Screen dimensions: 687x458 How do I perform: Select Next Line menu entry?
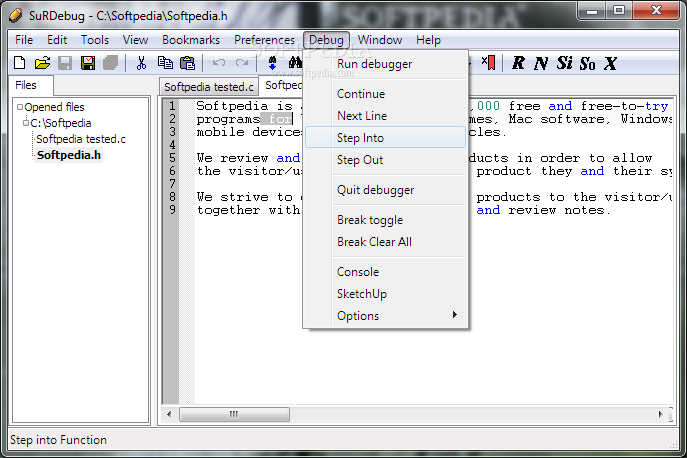point(386,116)
